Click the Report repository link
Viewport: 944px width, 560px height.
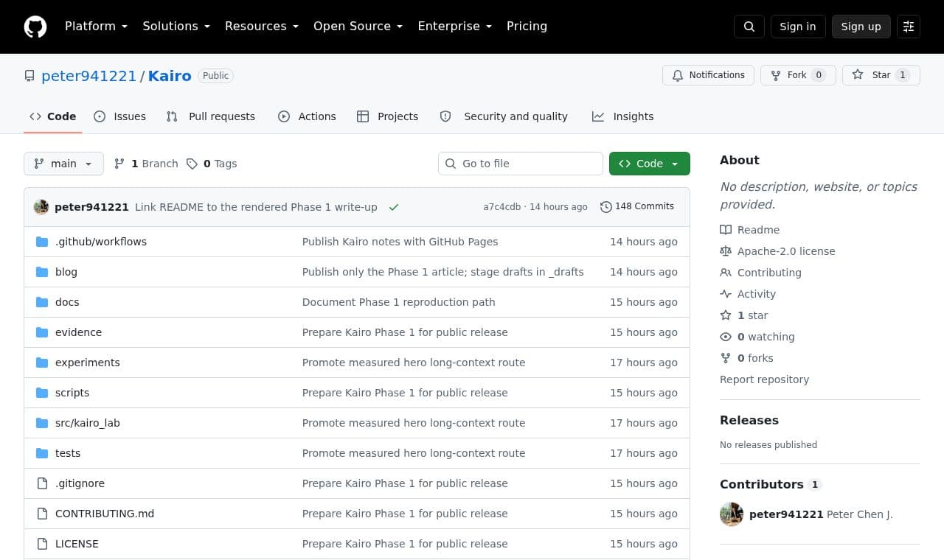coord(764,379)
